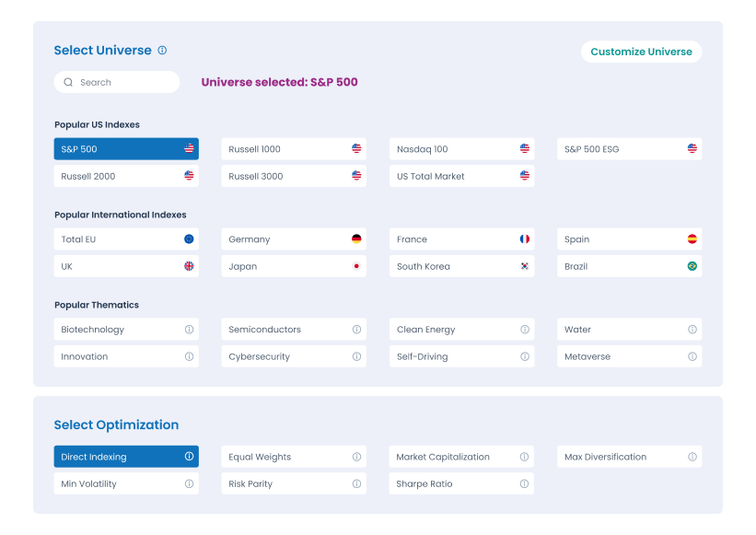Select the Self-Driving thematic
Image resolution: width=756 pixels, height=535 pixels.
click(x=462, y=356)
